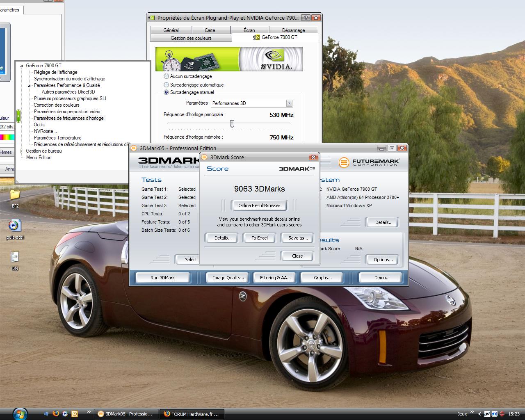The width and height of the screenshot is (525, 420).
Task: Open Windows Media Player from quick launch
Action: pyautogui.click(x=65, y=414)
